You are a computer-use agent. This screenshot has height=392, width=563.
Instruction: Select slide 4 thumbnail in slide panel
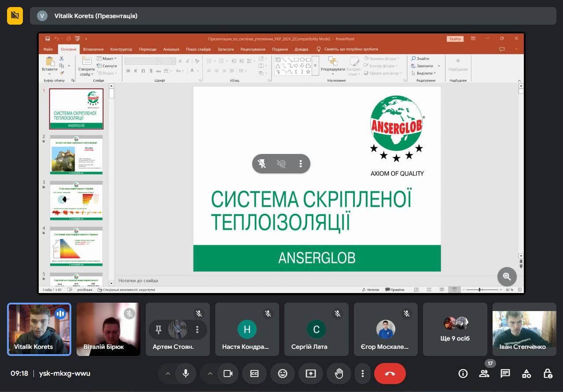76,247
